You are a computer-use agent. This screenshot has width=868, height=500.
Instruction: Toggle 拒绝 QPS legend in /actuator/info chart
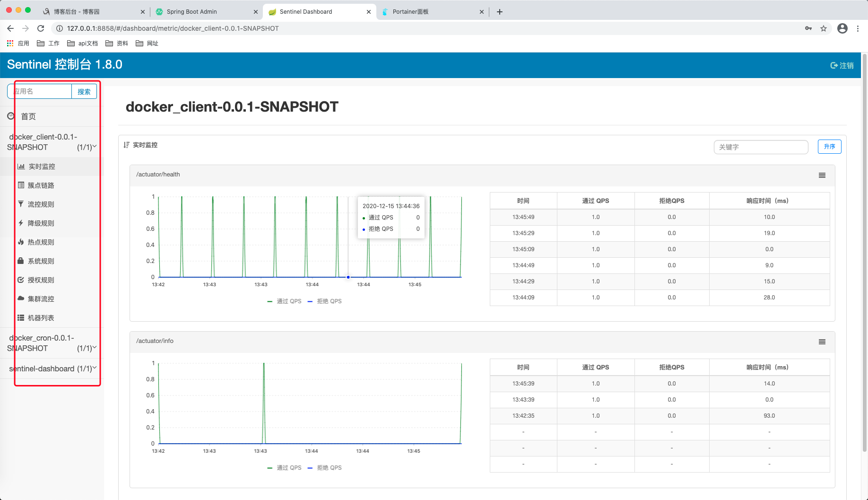[324, 468]
